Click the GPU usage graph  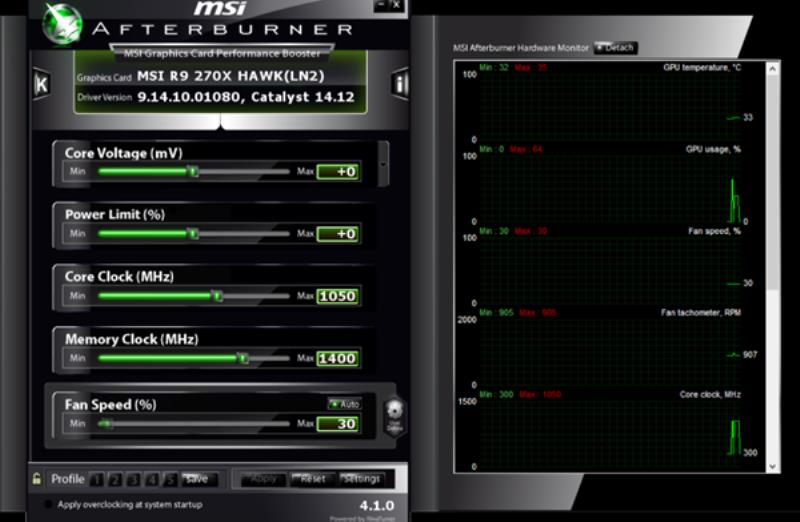tap(610, 189)
